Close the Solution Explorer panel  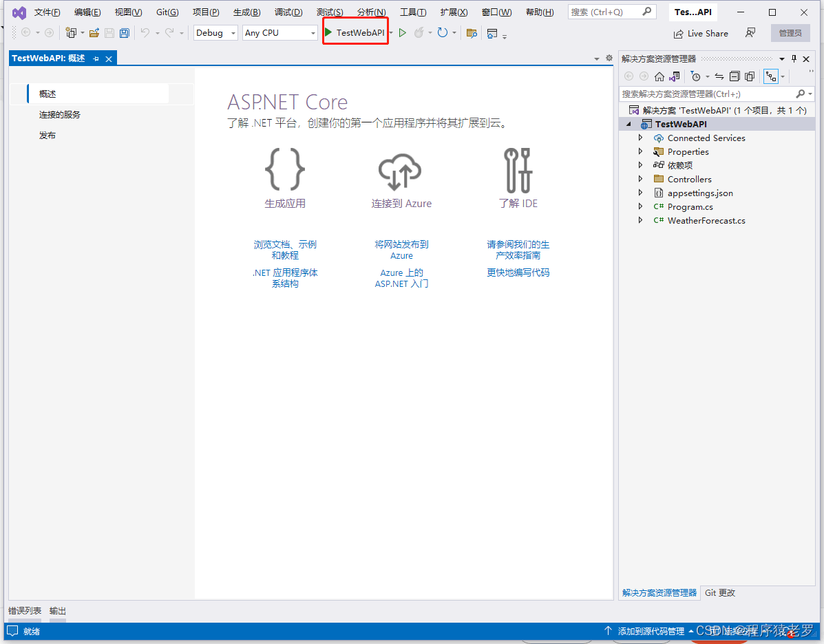click(x=806, y=59)
